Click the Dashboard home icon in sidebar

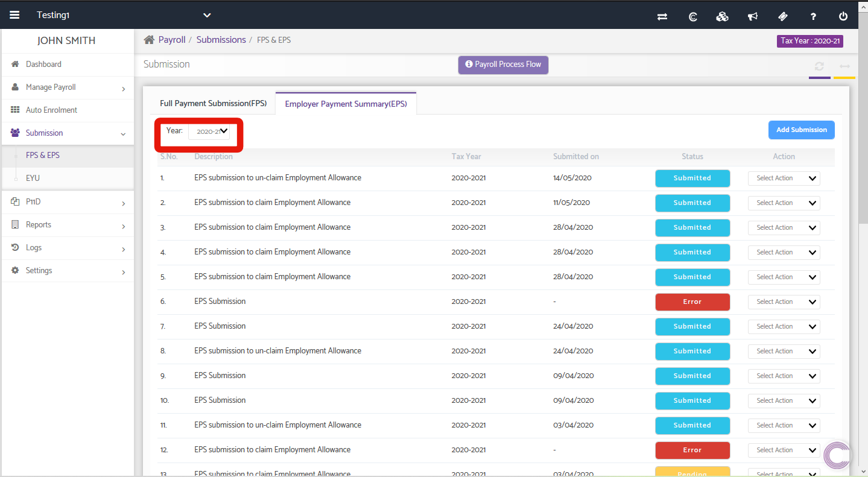(15, 64)
